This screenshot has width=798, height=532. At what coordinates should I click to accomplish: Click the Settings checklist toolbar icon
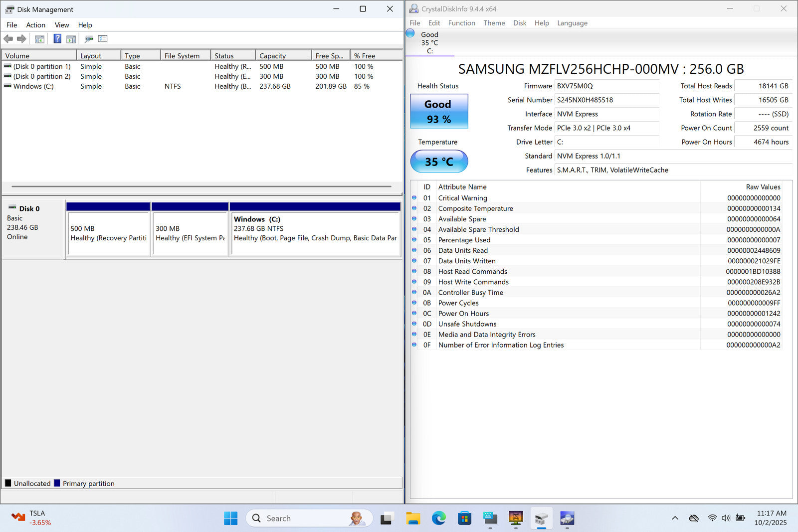coord(103,39)
